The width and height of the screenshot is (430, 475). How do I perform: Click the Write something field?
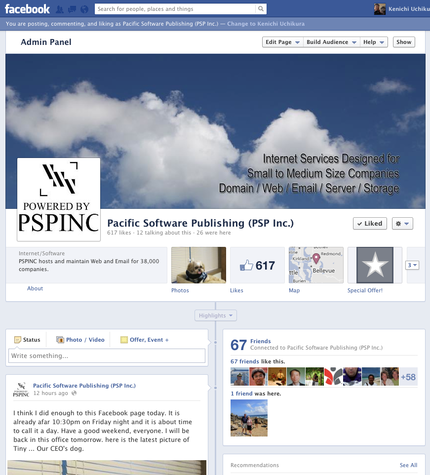pos(107,356)
